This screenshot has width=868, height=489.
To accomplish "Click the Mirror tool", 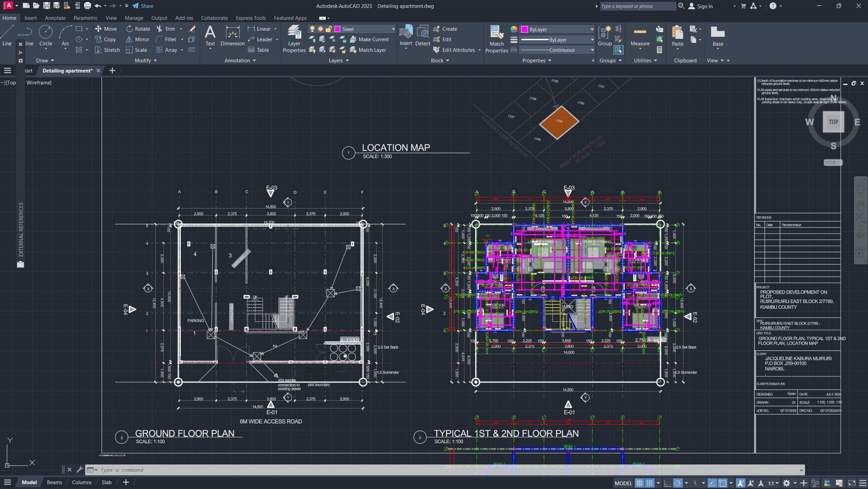I will point(137,39).
